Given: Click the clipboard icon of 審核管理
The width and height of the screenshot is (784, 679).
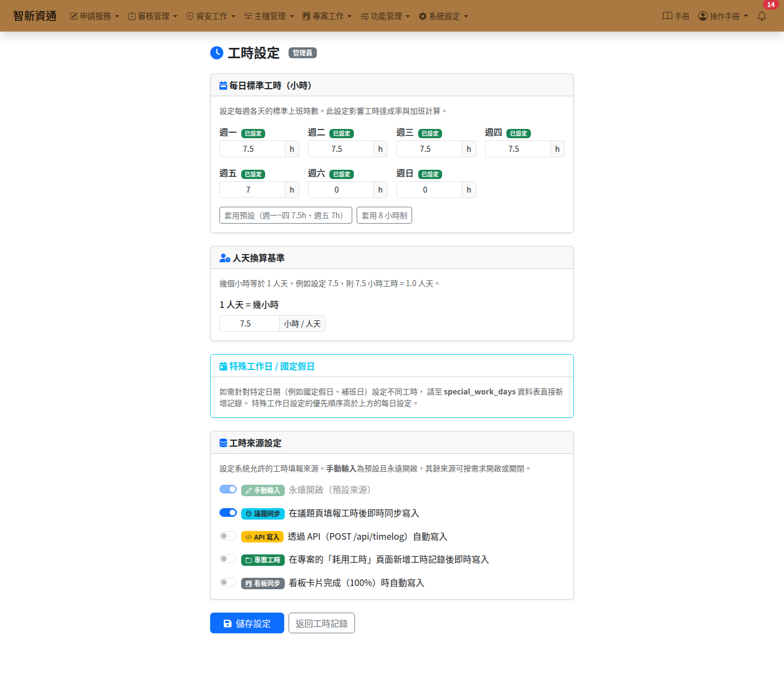Looking at the screenshot, I should [x=132, y=16].
